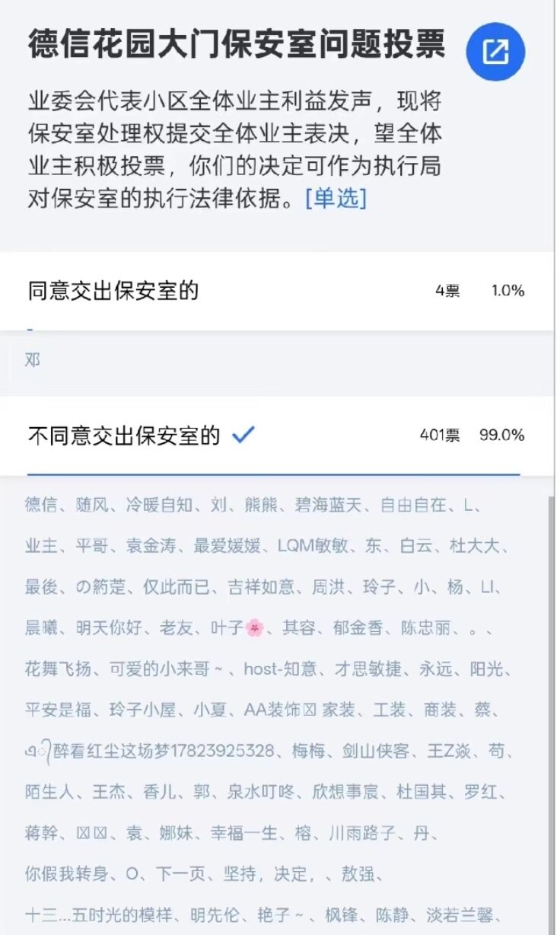560x935 pixels.
Task: Click the 401票 vote count
Action: pos(439,436)
